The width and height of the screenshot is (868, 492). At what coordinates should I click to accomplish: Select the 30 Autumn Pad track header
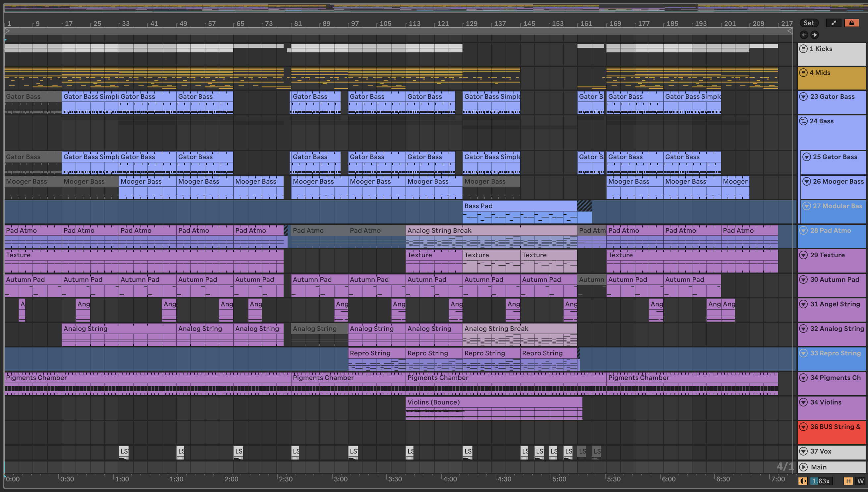pos(835,279)
